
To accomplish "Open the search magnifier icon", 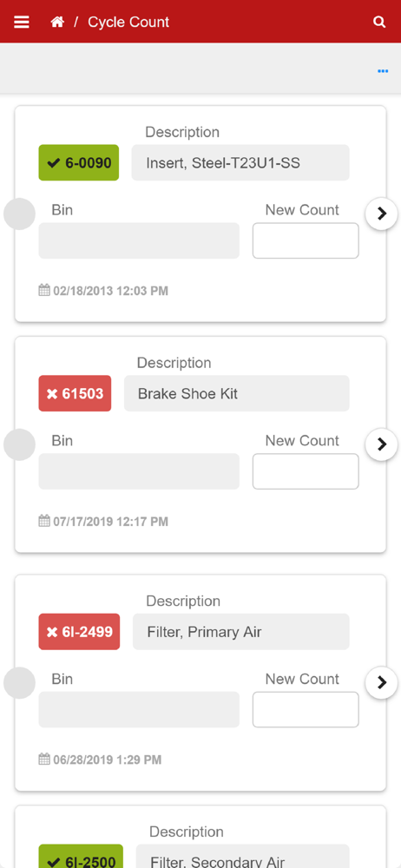I will [x=379, y=23].
